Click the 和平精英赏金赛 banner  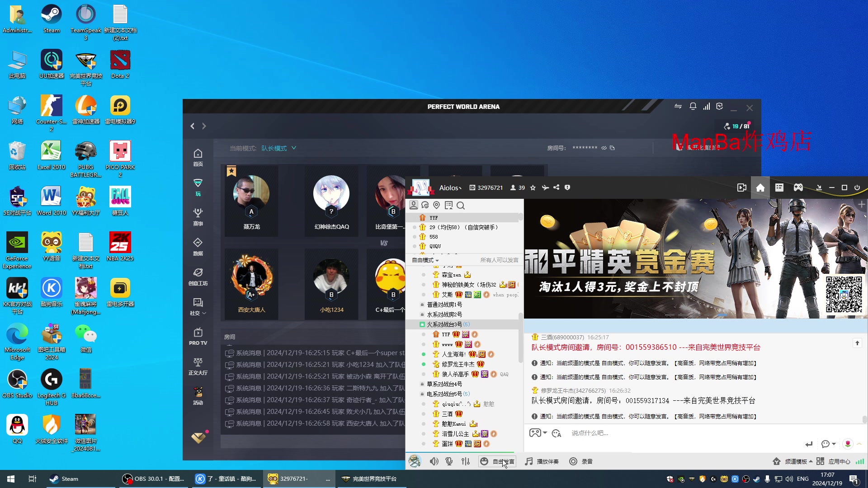pyautogui.click(x=695, y=258)
